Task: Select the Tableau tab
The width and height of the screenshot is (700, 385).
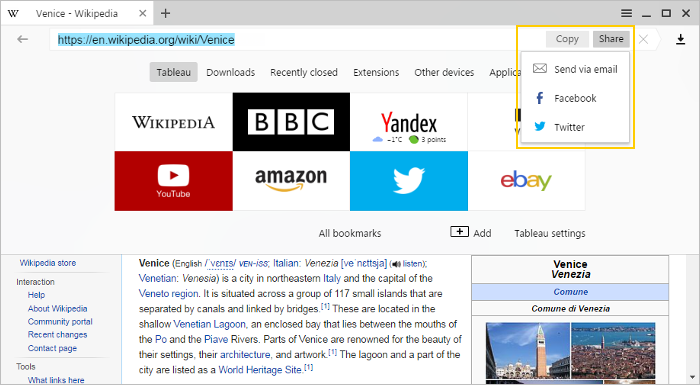Action: click(x=174, y=72)
